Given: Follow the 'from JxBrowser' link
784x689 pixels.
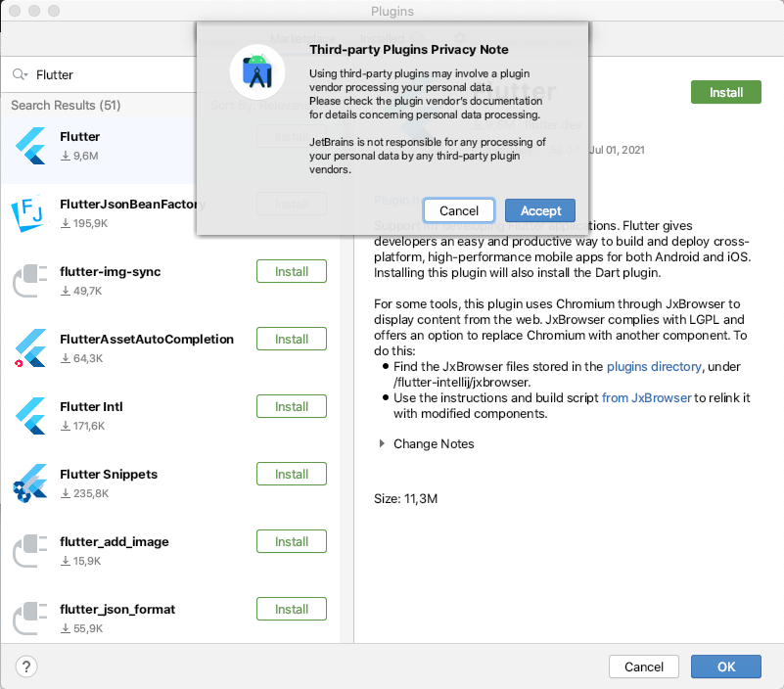Looking at the screenshot, I should [x=647, y=397].
